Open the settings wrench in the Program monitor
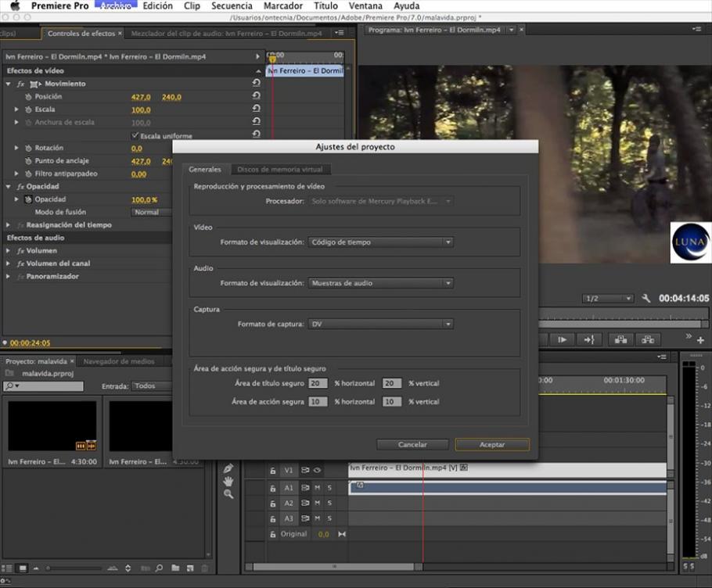The image size is (712, 588). coord(645,298)
